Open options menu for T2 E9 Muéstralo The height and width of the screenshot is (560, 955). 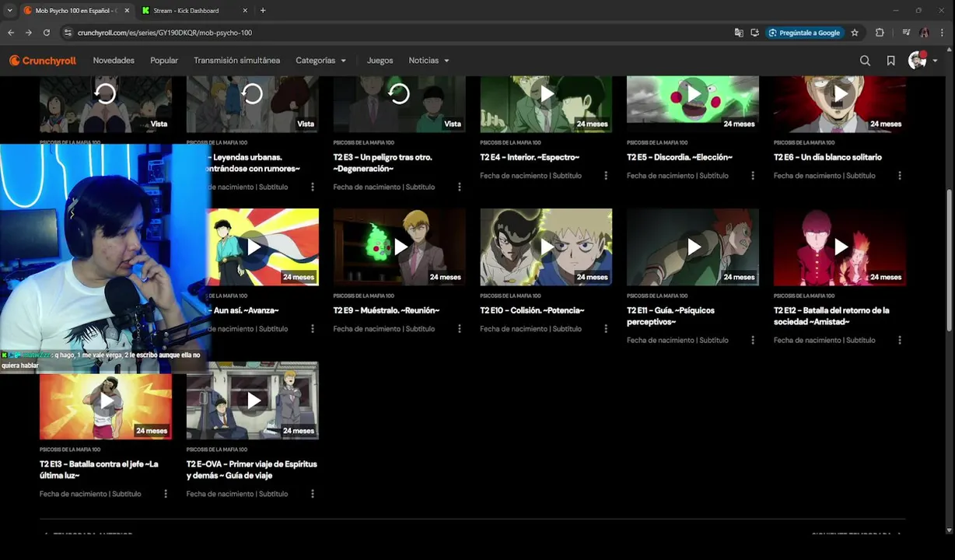click(460, 329)
